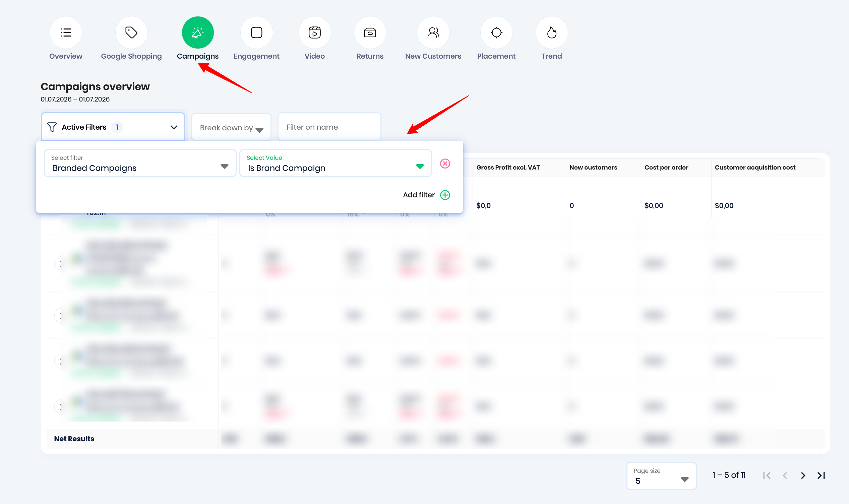This screenshot has height=504, width=849.
Task: Click the date range 01.07.2026 – 01.07.2026
Action: 75,99
